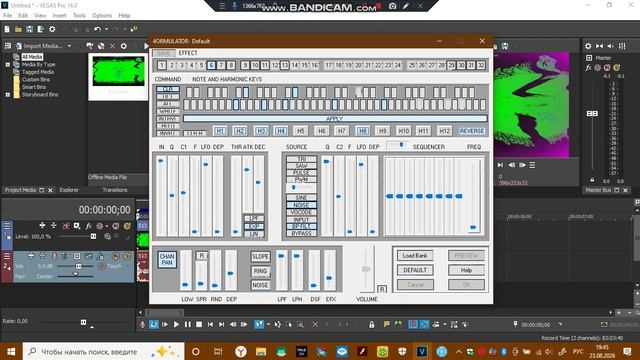Image resolution: width=640 pixels, height=360 pixels.
Task: Click the Windows taskbar search field
Action: click(x=104, y=351)
